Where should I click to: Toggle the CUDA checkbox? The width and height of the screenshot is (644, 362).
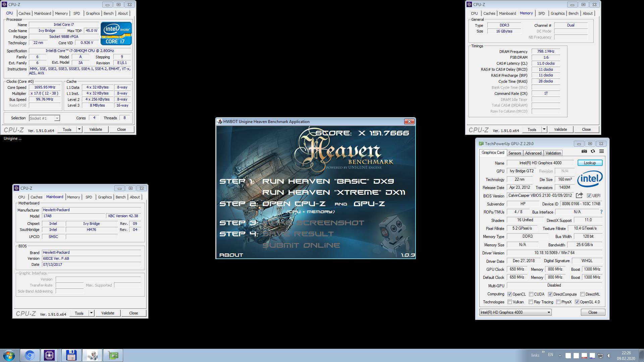pyautogui.click(x=531, y=294)
